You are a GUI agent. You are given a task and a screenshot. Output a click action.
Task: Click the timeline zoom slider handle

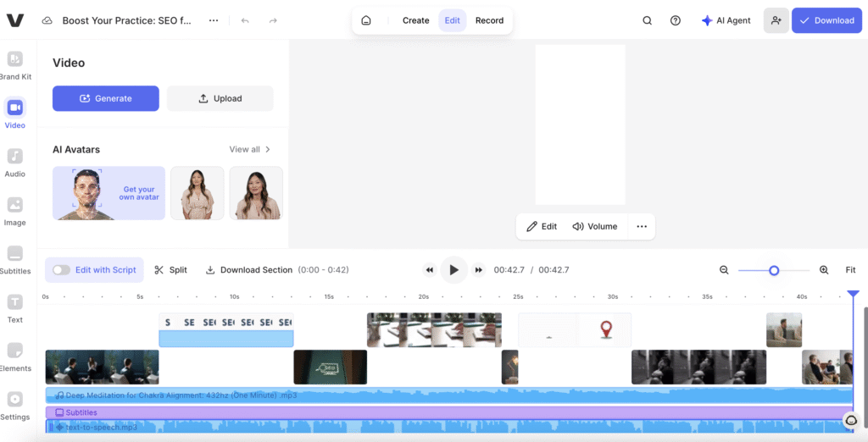pos(774,270)
